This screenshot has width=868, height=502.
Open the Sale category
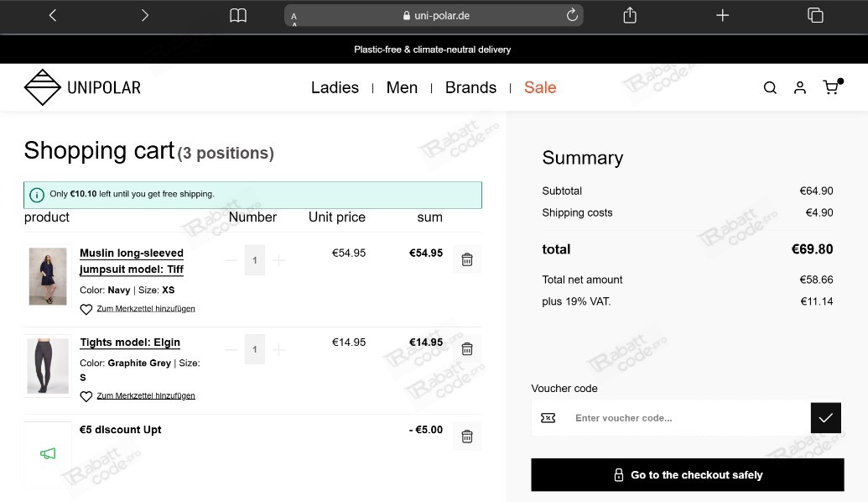pos(540,87)
